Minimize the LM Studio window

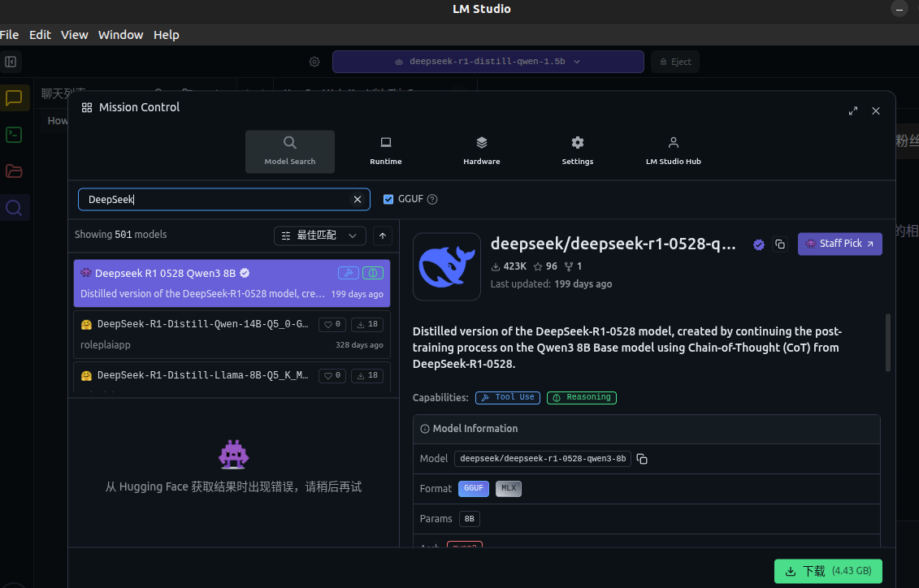pyautogui.click(x=899, y=9)
